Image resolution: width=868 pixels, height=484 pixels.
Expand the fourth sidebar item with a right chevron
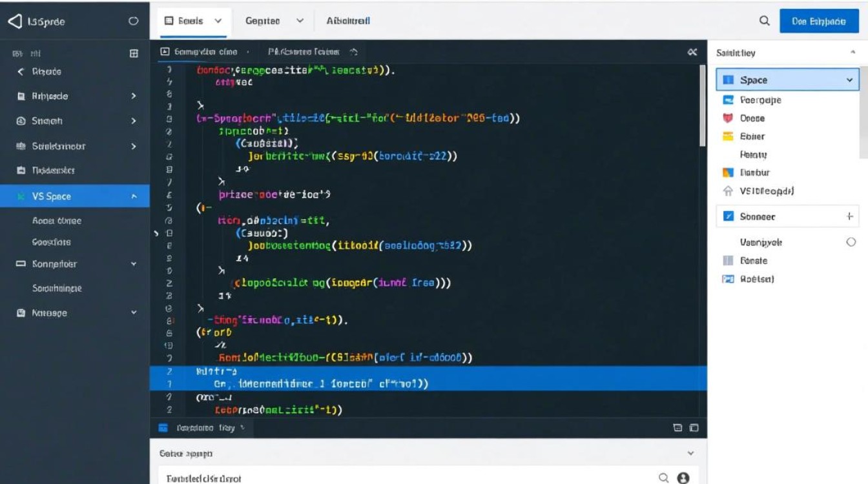(134, 146)
